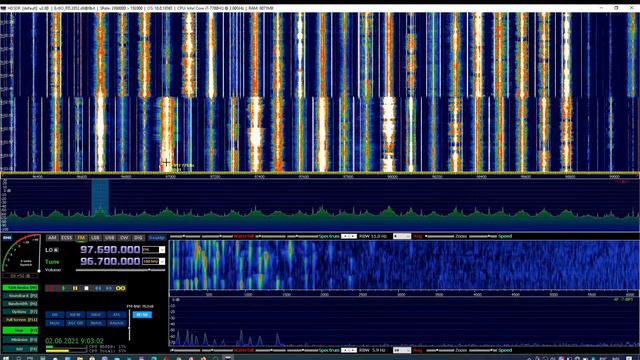Open Windows taskbar search

pos(18,358)
